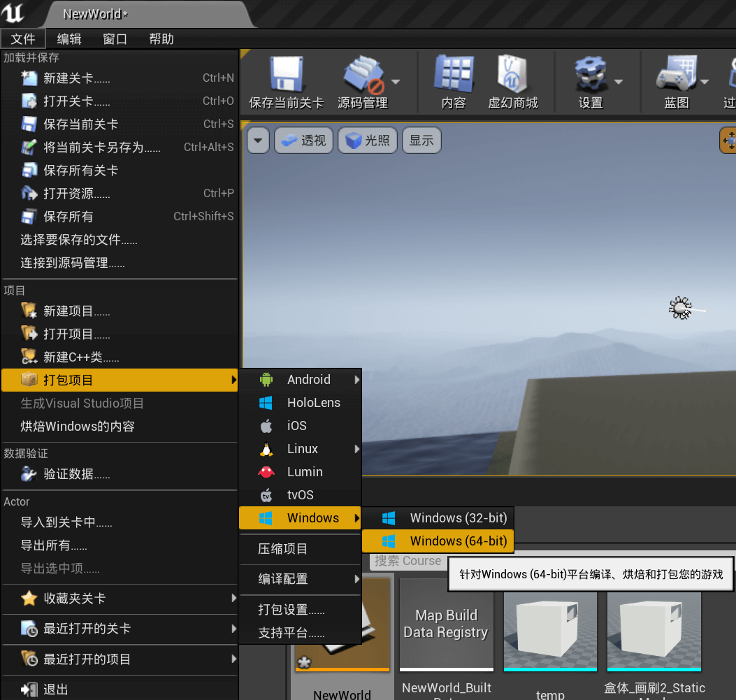This screenshot has width=736, height=700.
Task: Click the search Course (搜索) input field
Action: pyautogui.click(x=408, y=561)
